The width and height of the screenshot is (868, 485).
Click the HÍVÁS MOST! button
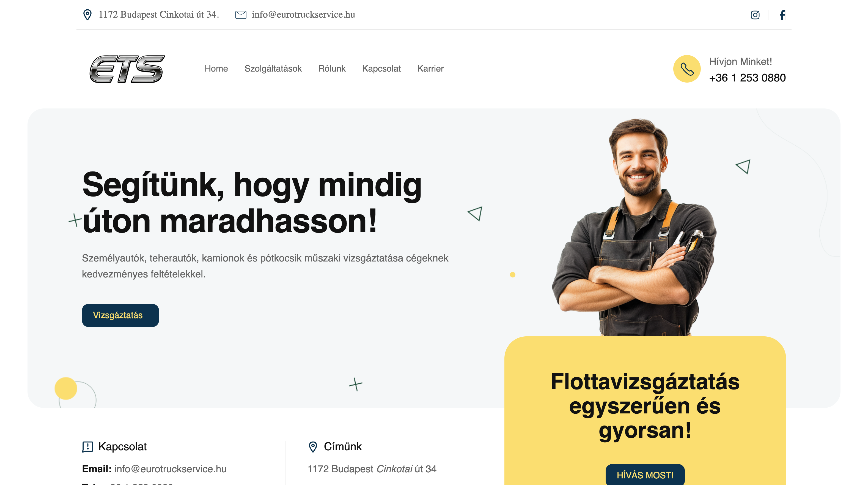coord(645,475)
